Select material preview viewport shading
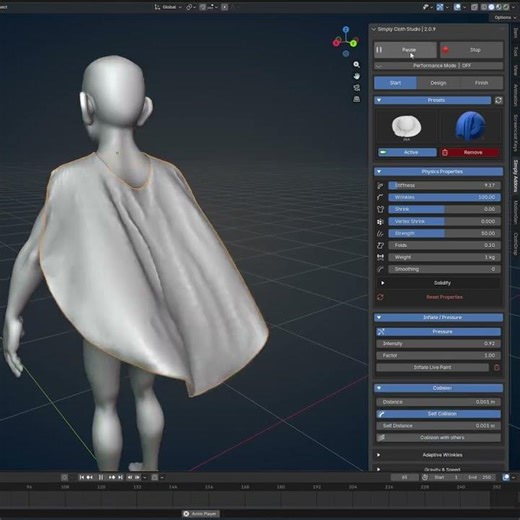This screenshot has width=520, height=520. [x=499, y=7]
